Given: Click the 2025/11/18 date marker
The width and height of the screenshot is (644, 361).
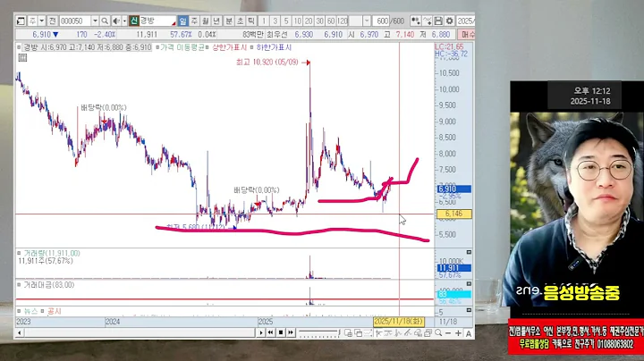Looking at the screenshot, I should click(399, 321).
